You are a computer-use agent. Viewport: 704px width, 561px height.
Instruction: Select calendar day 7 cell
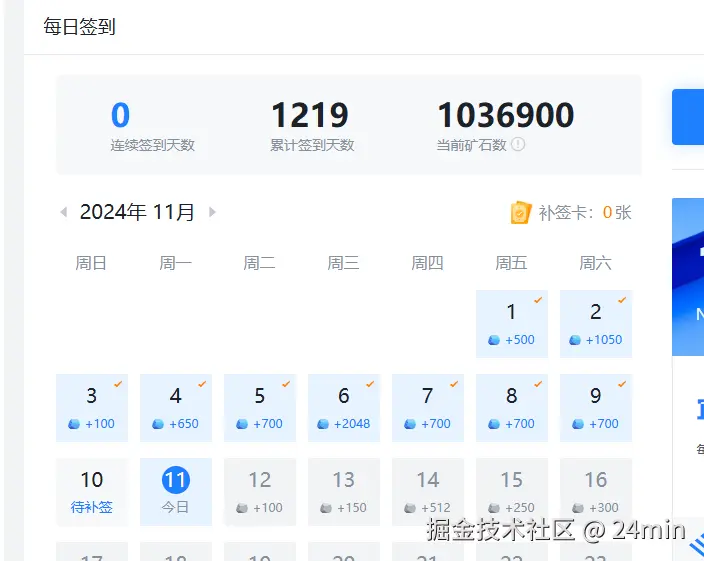428,408
